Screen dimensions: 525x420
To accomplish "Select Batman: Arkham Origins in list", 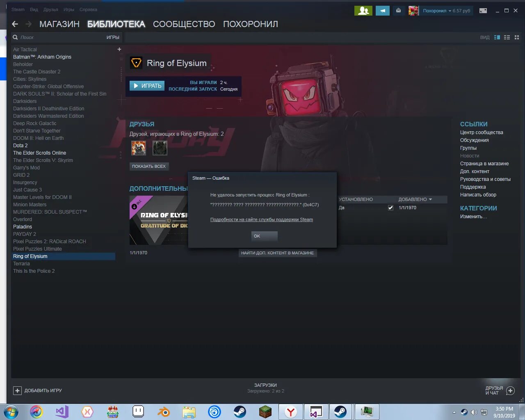I will pos(42,57).
